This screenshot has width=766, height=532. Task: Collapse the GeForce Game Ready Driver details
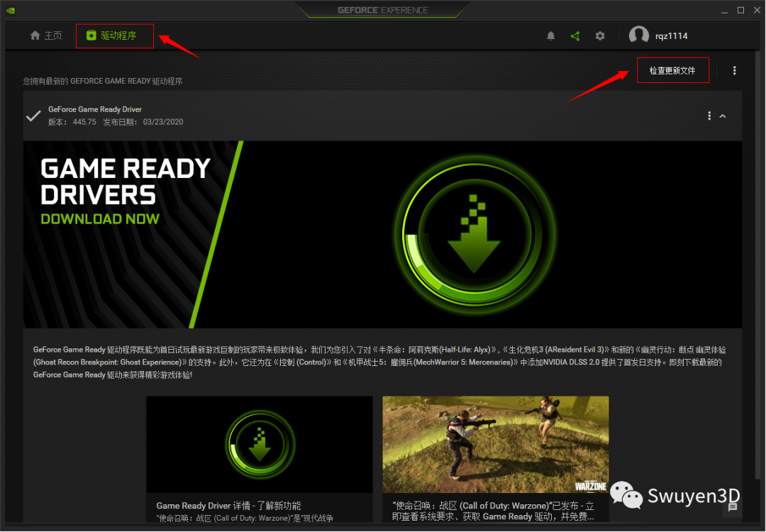pos(723,116)
